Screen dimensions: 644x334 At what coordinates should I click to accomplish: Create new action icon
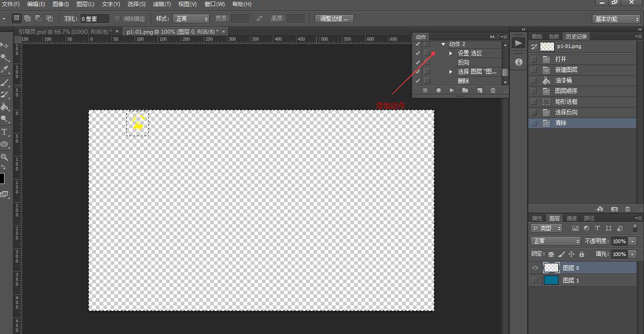479,90
